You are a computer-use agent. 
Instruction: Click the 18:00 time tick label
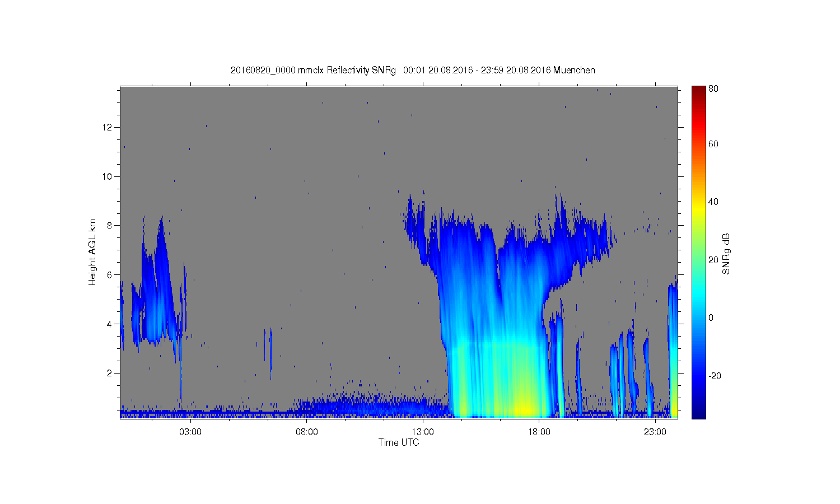(539, 432)
